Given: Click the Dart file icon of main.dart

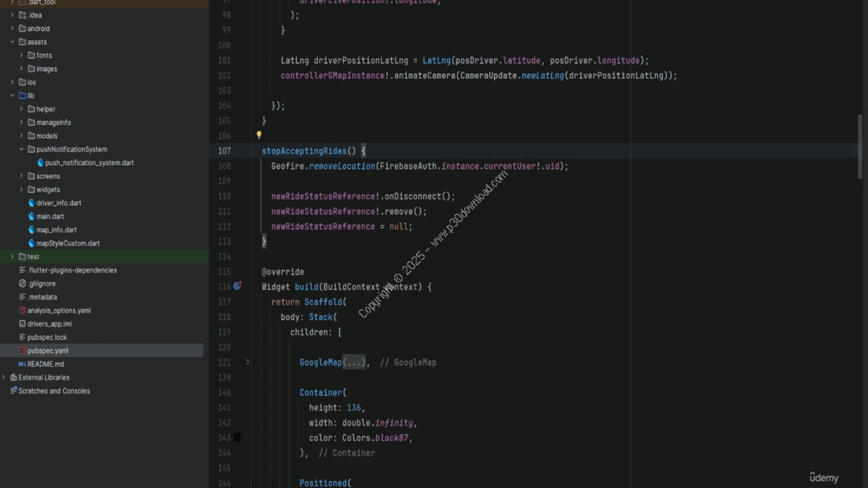Looking at the screenshot, I should (x=31, y=216).
